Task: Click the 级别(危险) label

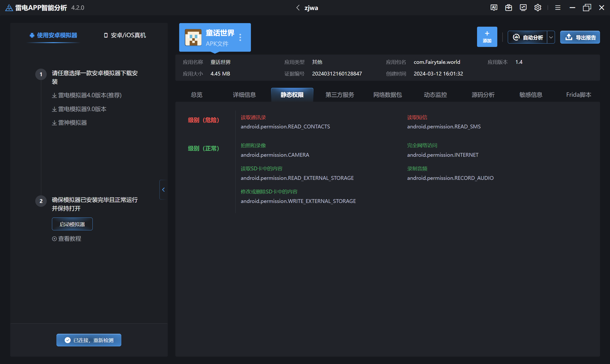Action: [x=203, y=120]
